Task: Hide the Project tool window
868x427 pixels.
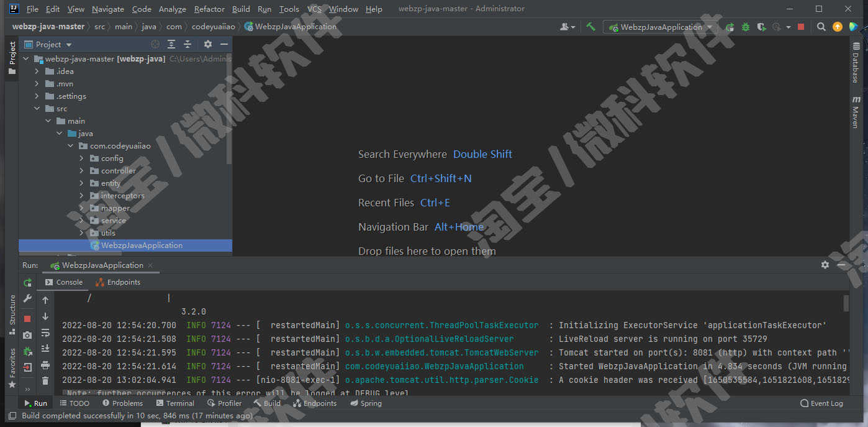Action: (224, 44)
